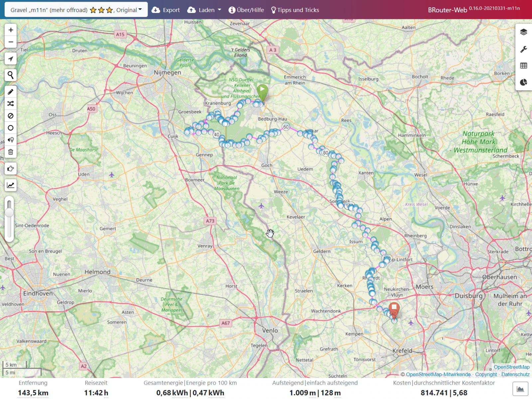532x399 pixels.
Task: Click the red destination marker
Action: pyautogui.click(x=394, y=310)
